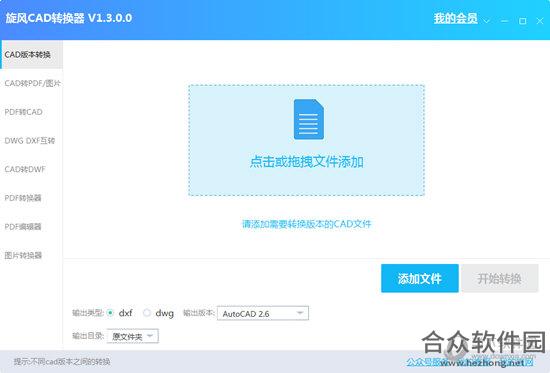Click the 提示 status bar message

click(x=62, y=361)
